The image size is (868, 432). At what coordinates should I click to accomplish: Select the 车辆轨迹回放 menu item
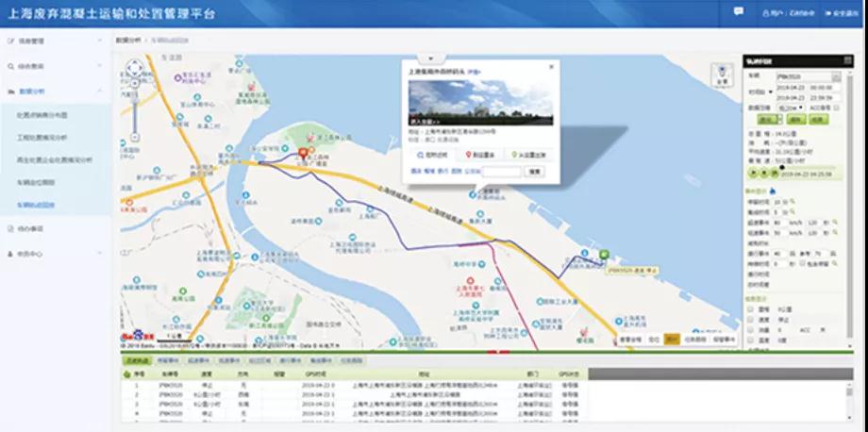37,204
